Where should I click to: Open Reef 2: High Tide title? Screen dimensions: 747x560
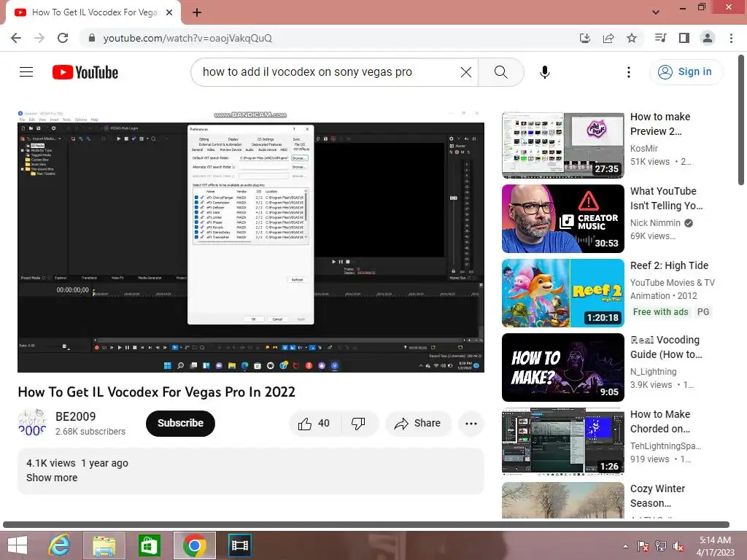(x=670, y=265)
